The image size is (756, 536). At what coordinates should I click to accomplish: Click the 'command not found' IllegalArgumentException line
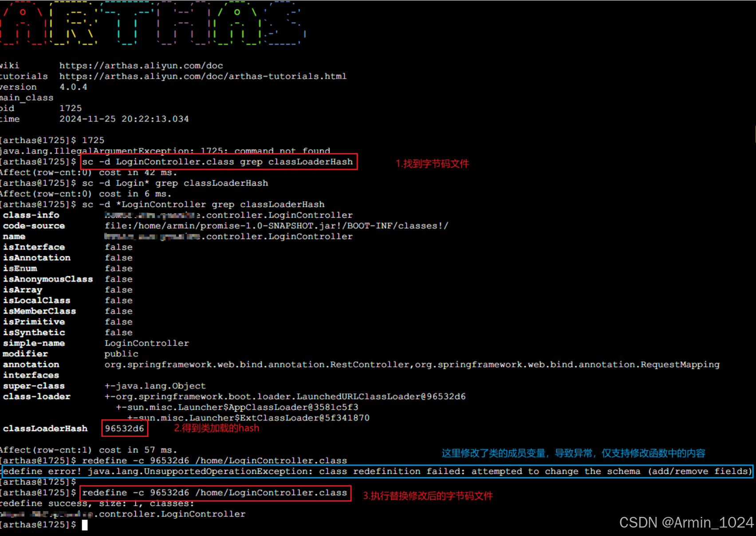pyautogui.click(x=165, y=151)
